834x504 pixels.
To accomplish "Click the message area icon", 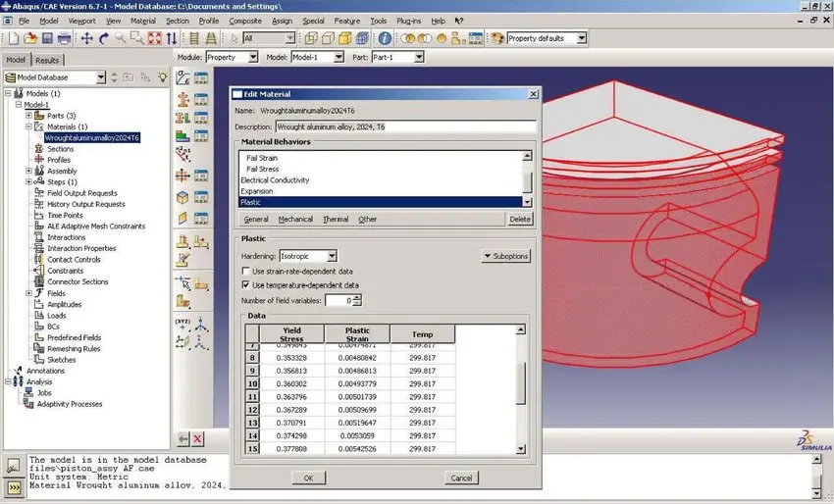I will tap(14, 466).
